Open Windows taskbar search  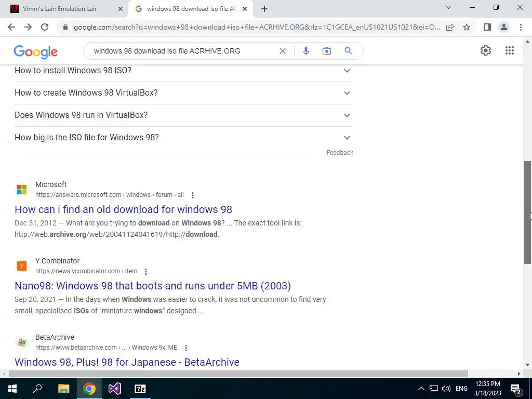[x=37, y=389]
